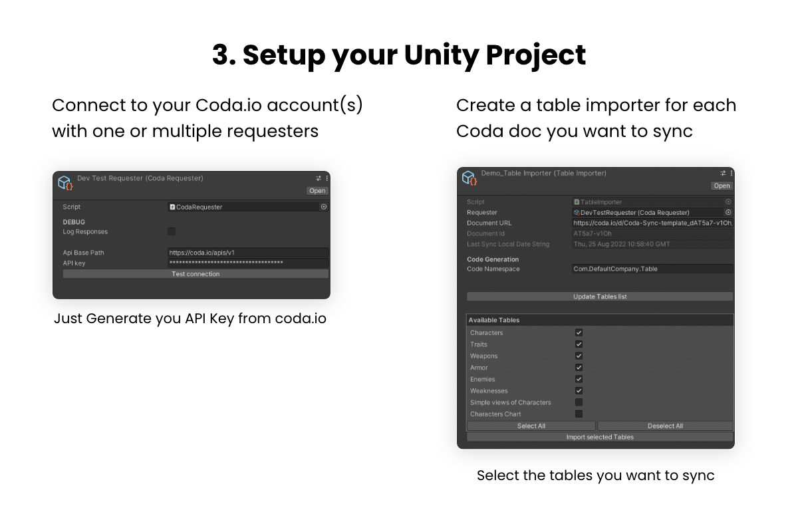The height and width of the screenshot is (532, 798).
Task: Click Import selected Tables button
Action: (x=600, y=437)
